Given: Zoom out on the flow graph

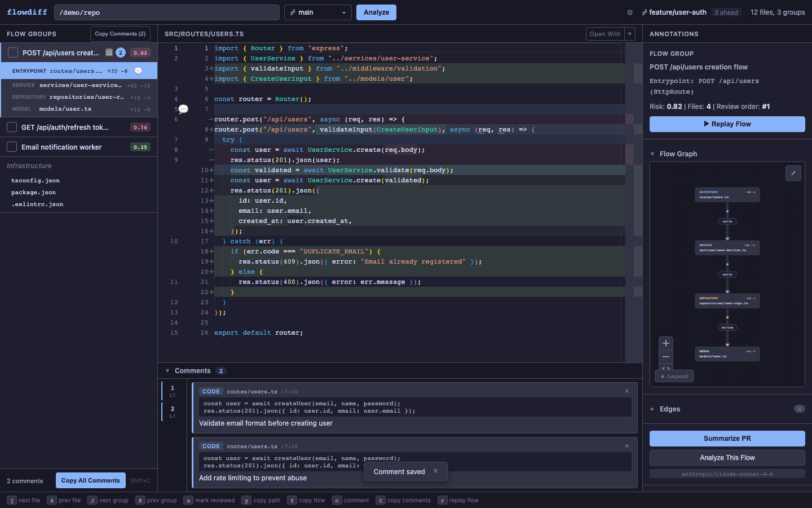Looking at the screenshot, I should (x=666, y=357).
